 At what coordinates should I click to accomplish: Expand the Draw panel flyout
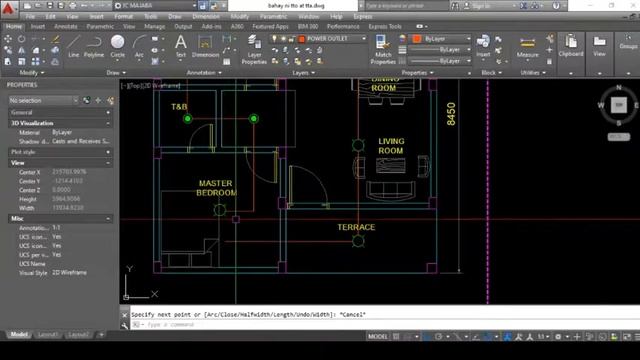(116, 73)
